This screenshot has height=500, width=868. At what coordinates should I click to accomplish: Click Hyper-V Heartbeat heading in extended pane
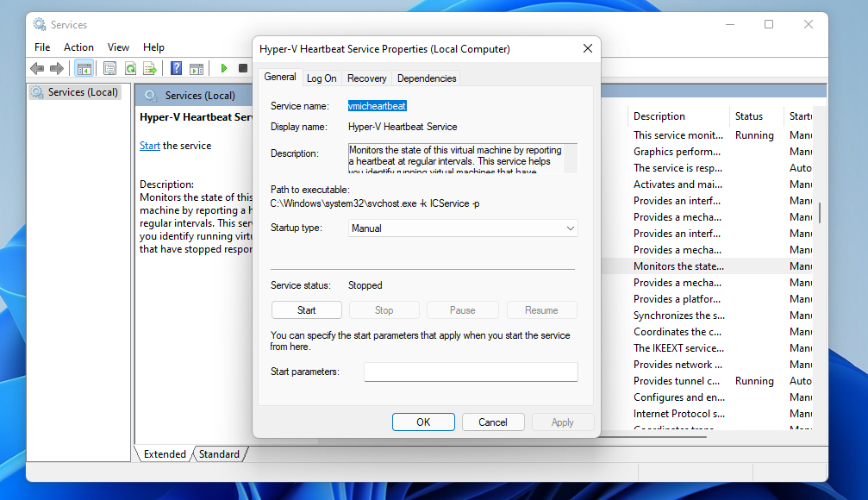pyautogui.click(x=196, y=117)
